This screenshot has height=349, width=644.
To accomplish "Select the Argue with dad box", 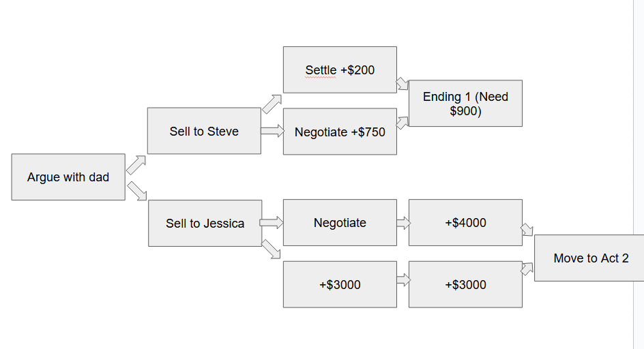I will pos(68,177).
